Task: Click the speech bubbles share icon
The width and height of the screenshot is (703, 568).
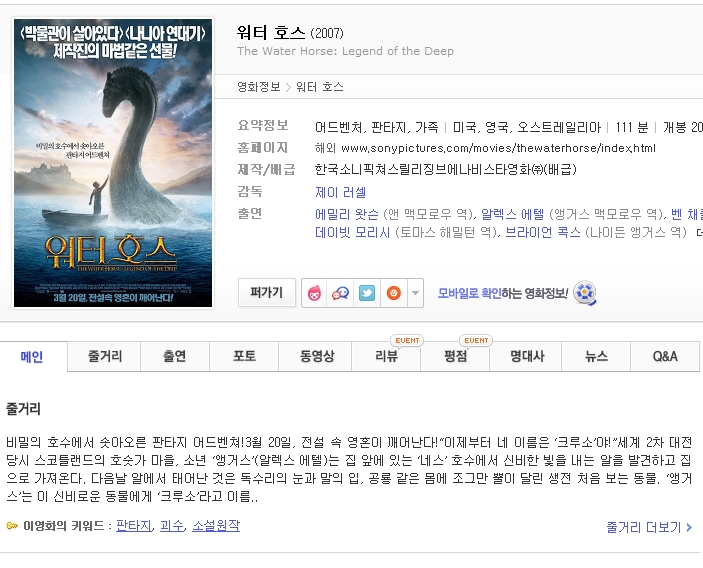Action: 340,293
